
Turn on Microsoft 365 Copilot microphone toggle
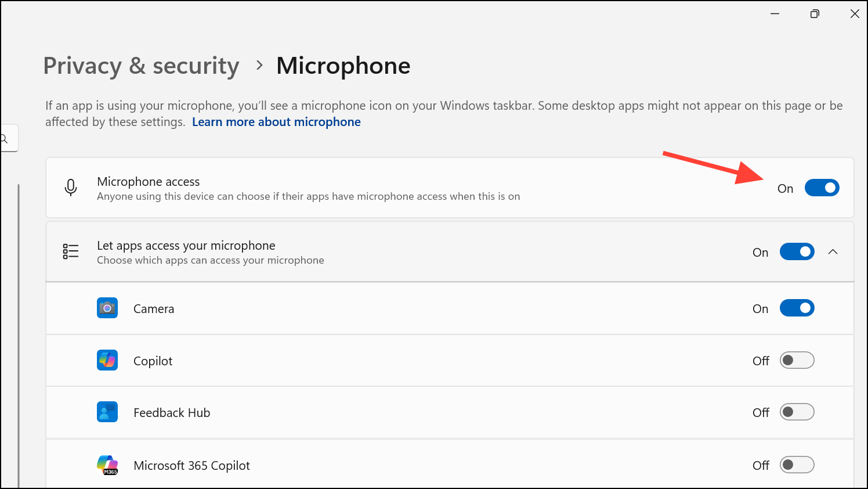point(797,465)
